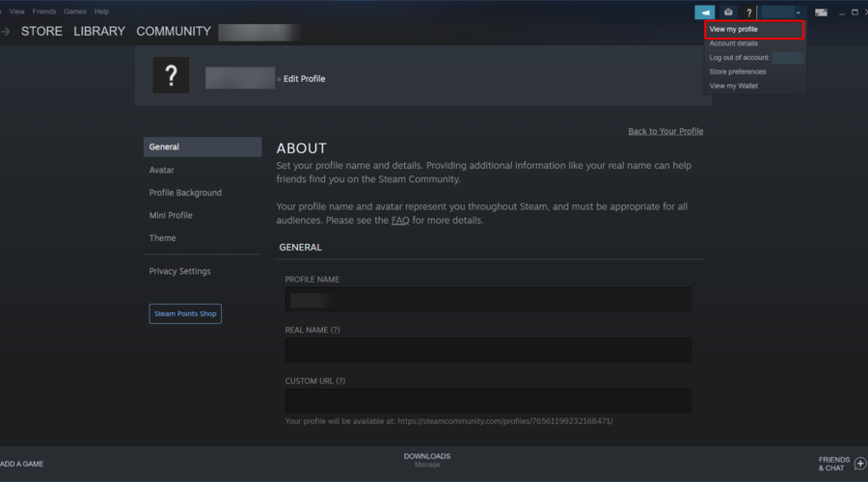868x482 pixels.
Task: Select Account details in the dropdown
Action: pyautogui.click(x=734, y=43)
